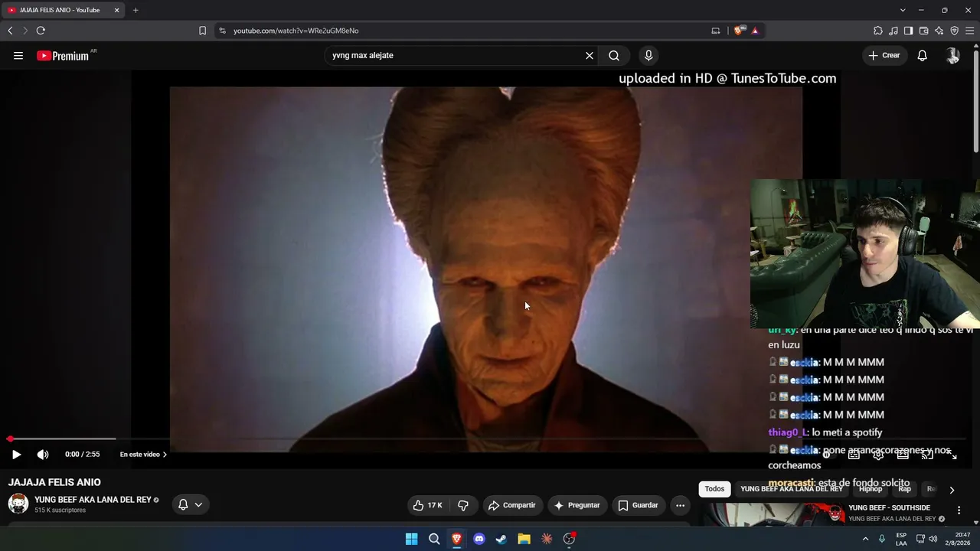Open the Preguntar AI assistant
The width and height of the screenshot is (980, 551).
[577, 505]
